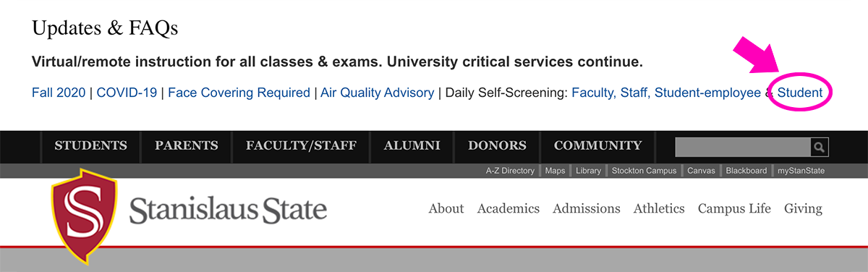Open the myStanState portal link
868x272 pixels.
[801, 171]
